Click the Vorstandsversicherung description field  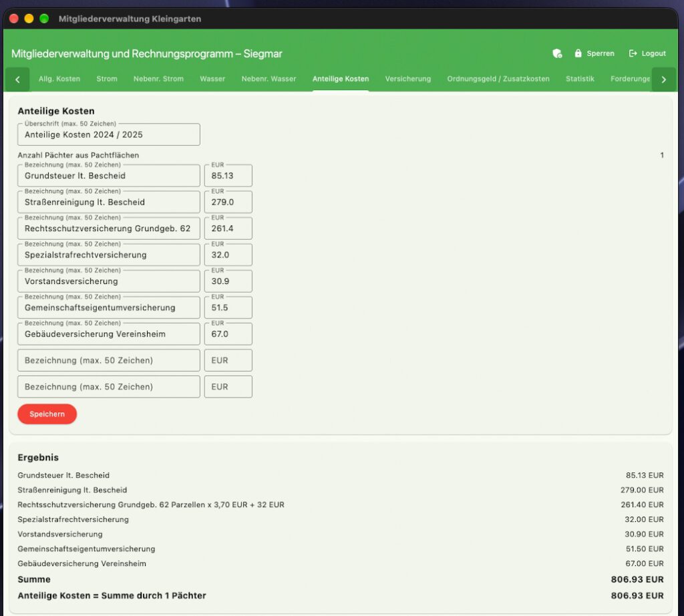[x=109, y=281]
